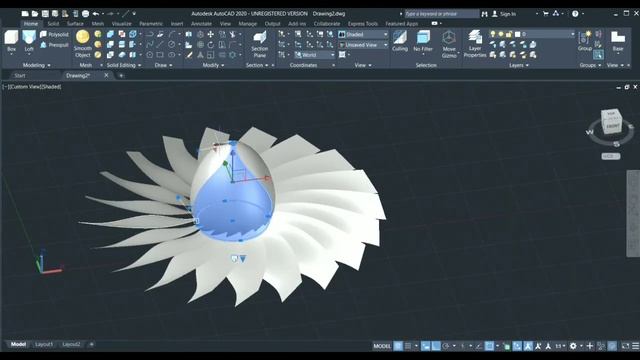This screenshot has width=640, height=360.
Task: Click the search binoculars icon
Action: [484, 13]
